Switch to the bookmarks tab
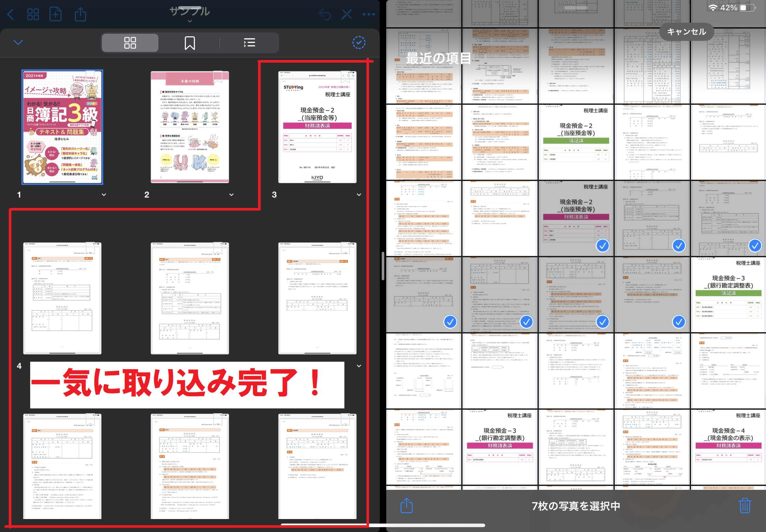 point(190,43)
